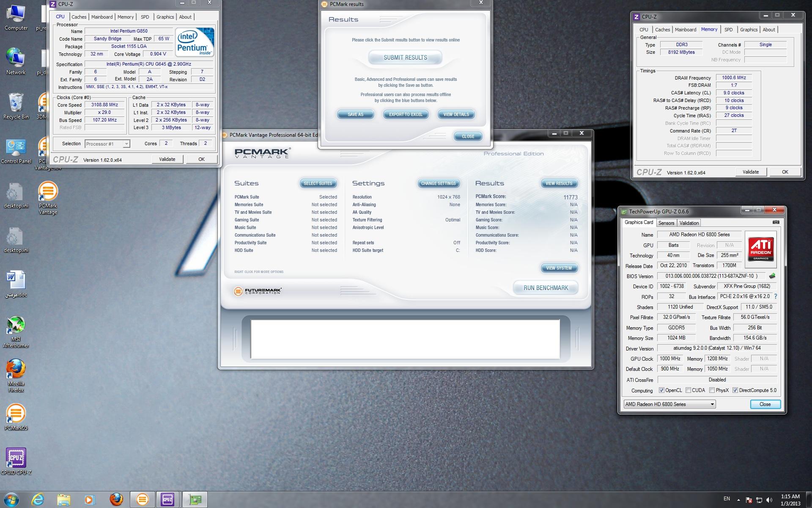
Task: Toggle PhysX checkbox in GPU-Z
Action: coord(712,390)
